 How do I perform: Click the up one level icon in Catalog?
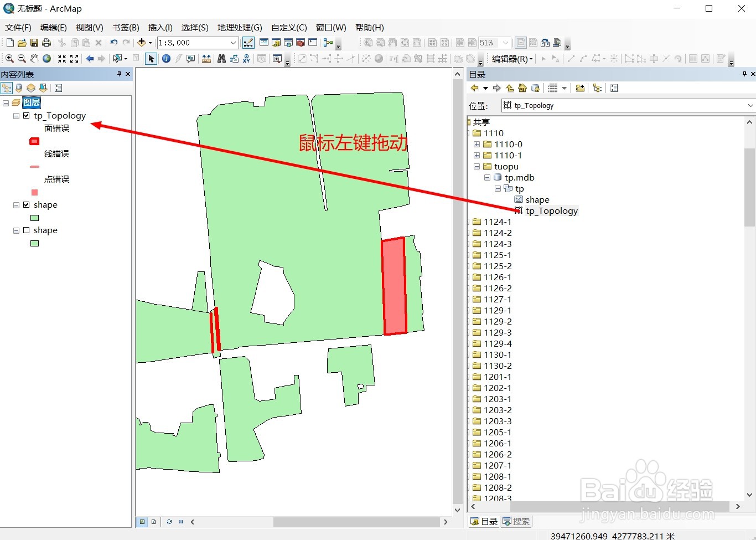510,88
